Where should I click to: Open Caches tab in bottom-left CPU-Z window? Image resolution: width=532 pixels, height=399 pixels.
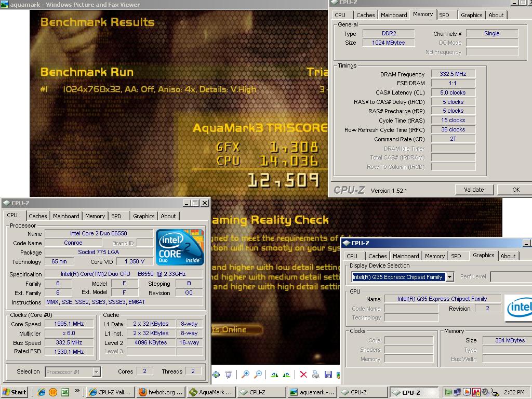pos(38,216)
